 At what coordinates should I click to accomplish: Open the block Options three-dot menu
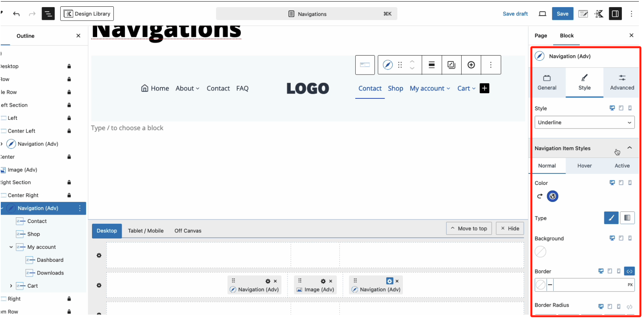pyautogui.click(x=491, y=65)
